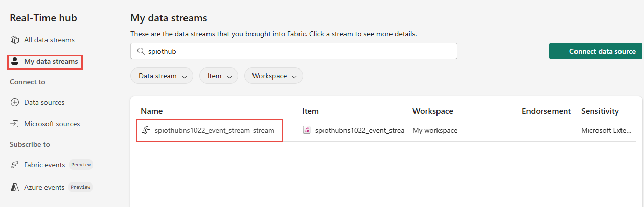
Task: Click the Preview badge next to Azure events
Action: [x=80, y=187]
